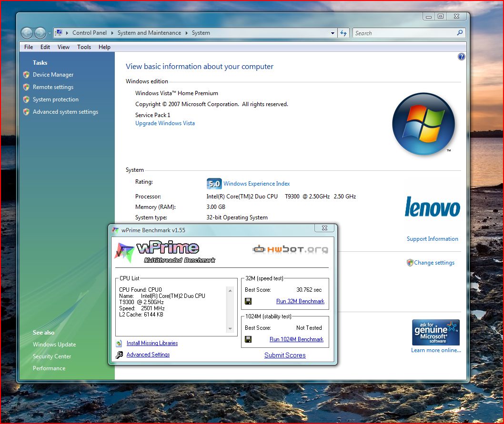Click the shield icon beside Remote settings

click(26, 87)
